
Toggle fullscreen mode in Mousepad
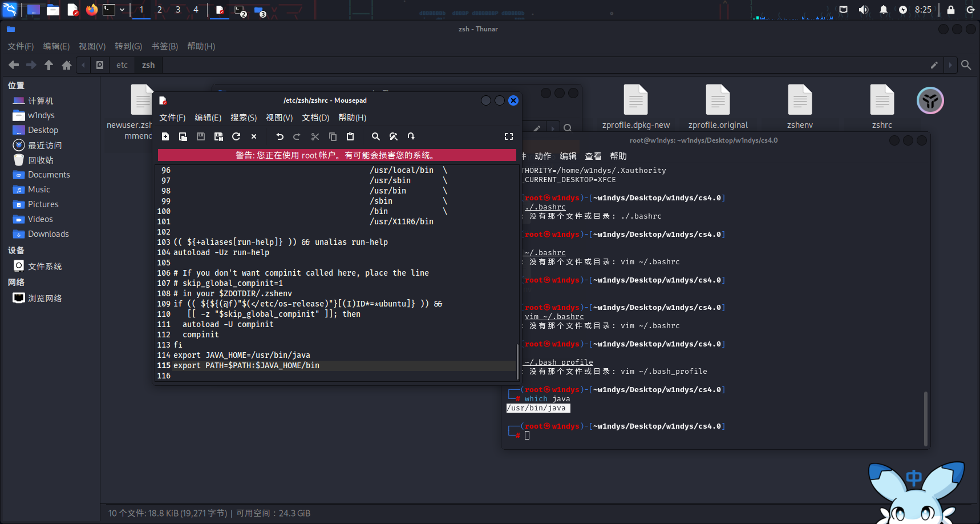[509, 136]
